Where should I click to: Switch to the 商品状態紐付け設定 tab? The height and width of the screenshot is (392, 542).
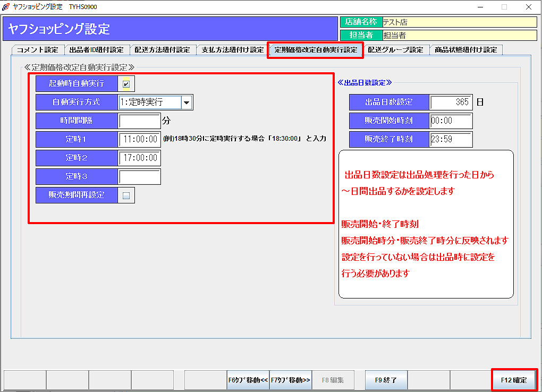[465, 50]
